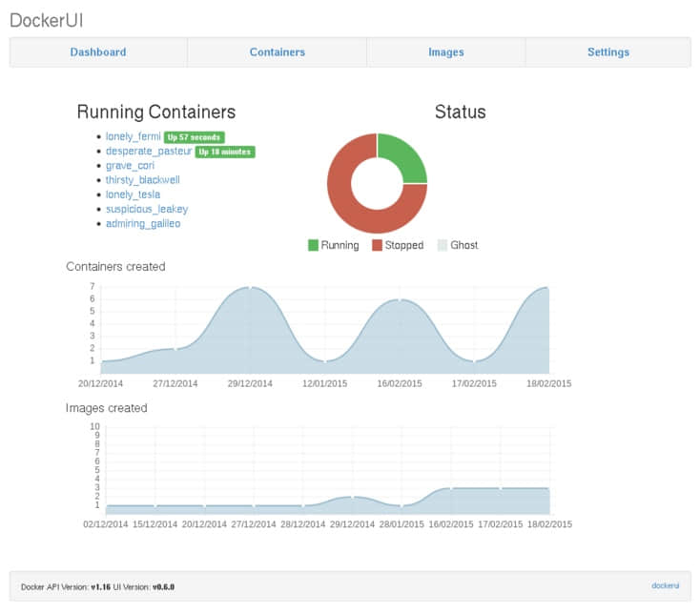Open the desperate_pasteur container link
700x614 pixels.
coord(149,152)
